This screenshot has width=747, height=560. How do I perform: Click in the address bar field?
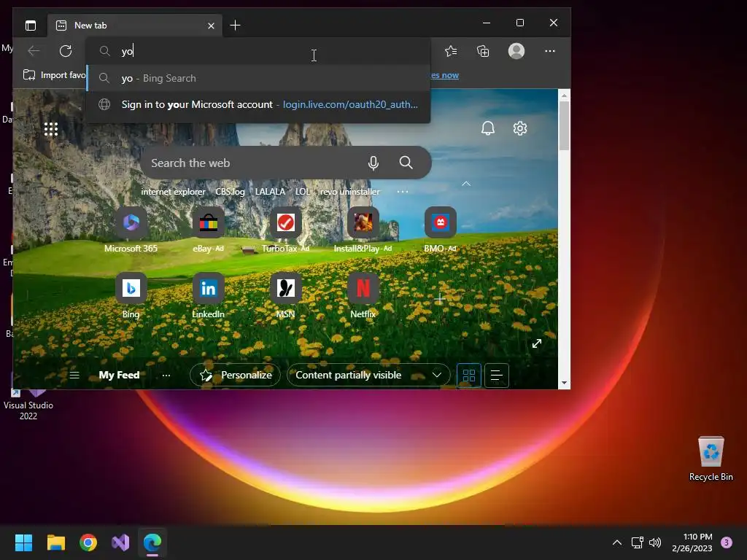pyautogui.click(x=258, y=51)
